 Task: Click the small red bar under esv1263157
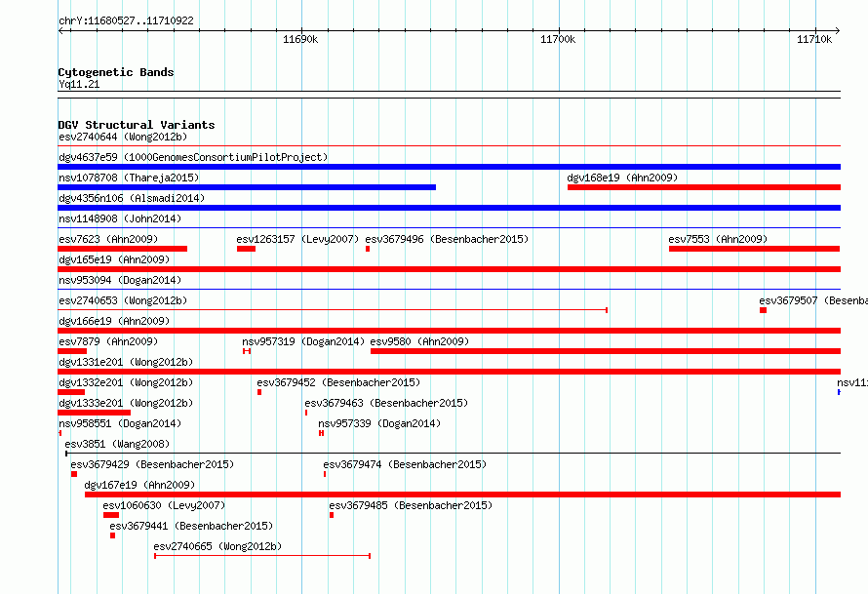247,249
